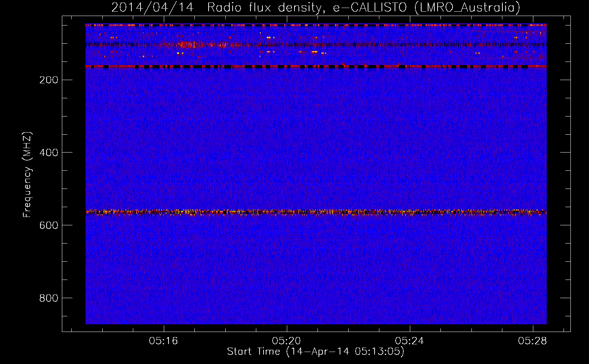Click the 05:28 time axis label

[533, 341]
